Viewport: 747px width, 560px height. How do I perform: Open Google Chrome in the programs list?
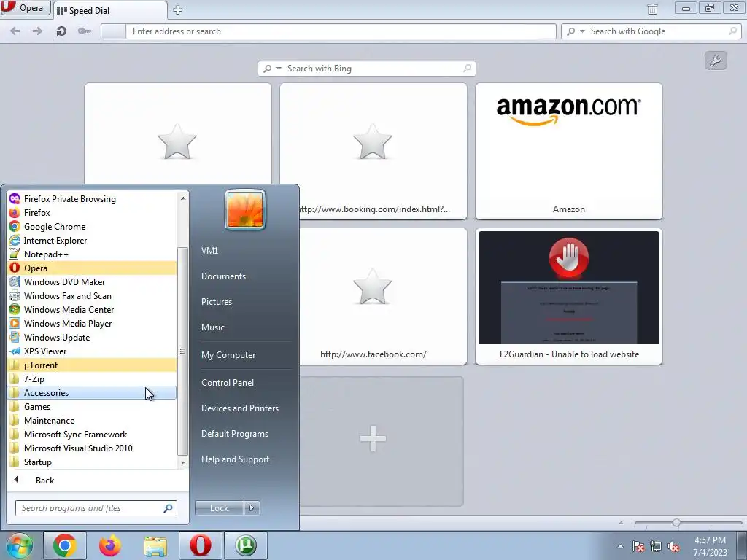92,227
